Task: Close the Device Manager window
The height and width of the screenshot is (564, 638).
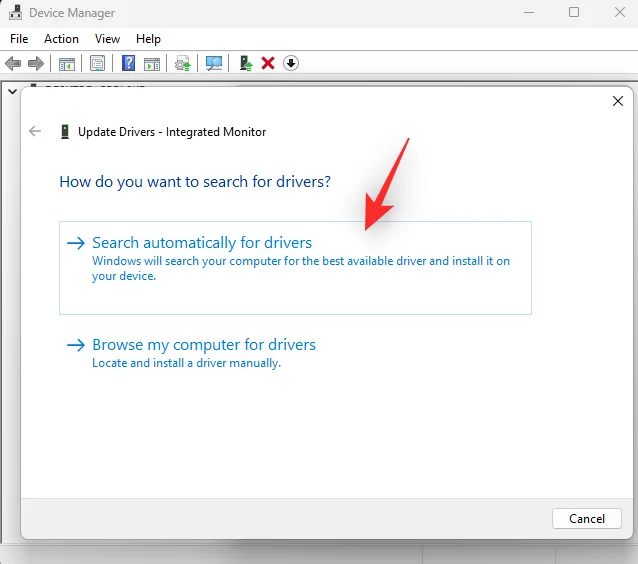Action: (620, 12)
